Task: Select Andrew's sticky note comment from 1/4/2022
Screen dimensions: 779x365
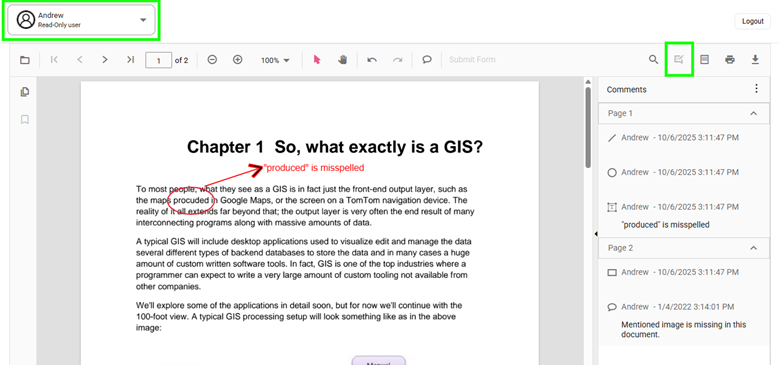Action: click(685, 319)
